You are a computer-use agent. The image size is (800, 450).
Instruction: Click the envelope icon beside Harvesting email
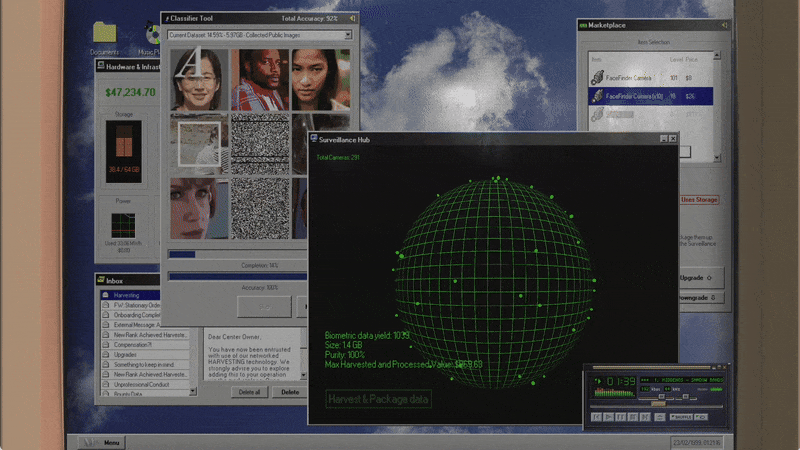click(x=105, y=295)
